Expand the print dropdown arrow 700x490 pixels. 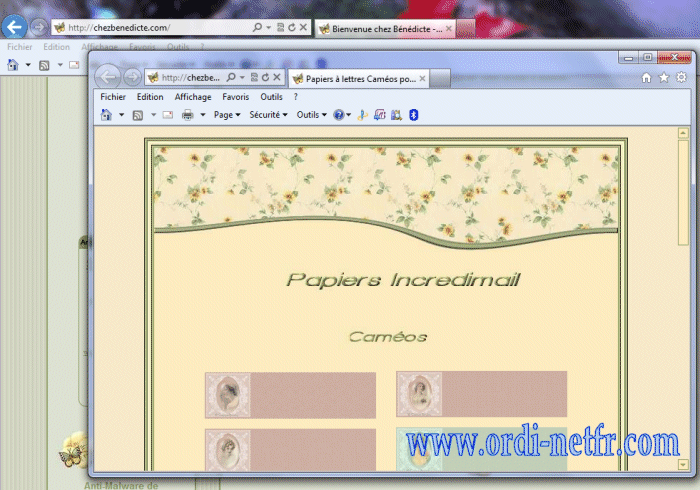pyautogui.click(x=203, y=115)
